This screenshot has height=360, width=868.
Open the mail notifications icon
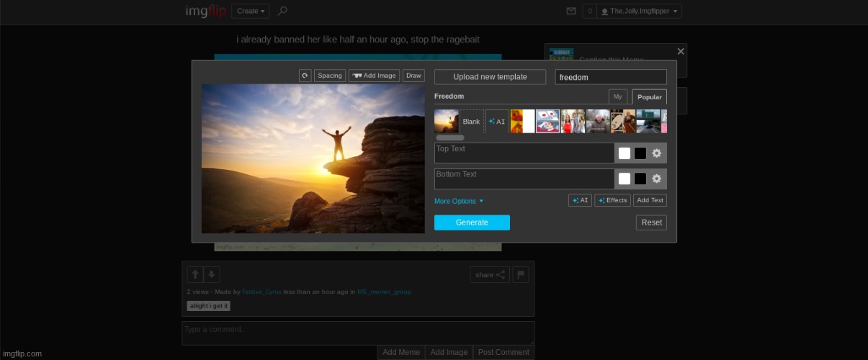pyautogui.click(x=571, y=11)
